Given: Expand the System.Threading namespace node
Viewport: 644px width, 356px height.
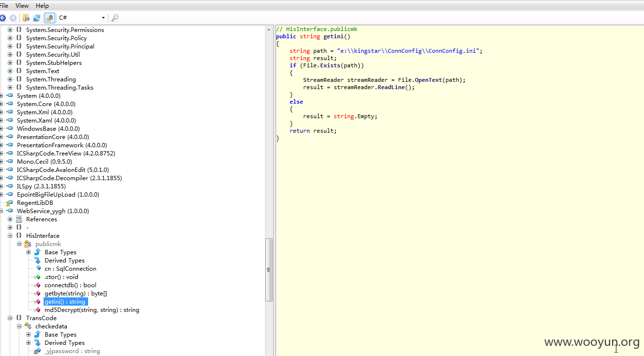Looking at the screenshot, I should click(x=10, y=79).
